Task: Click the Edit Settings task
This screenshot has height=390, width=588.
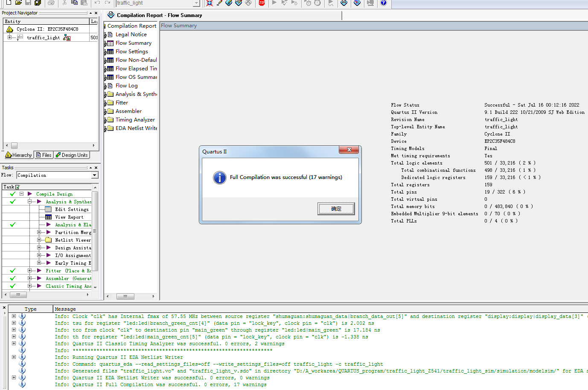Action: pos(72,209)
